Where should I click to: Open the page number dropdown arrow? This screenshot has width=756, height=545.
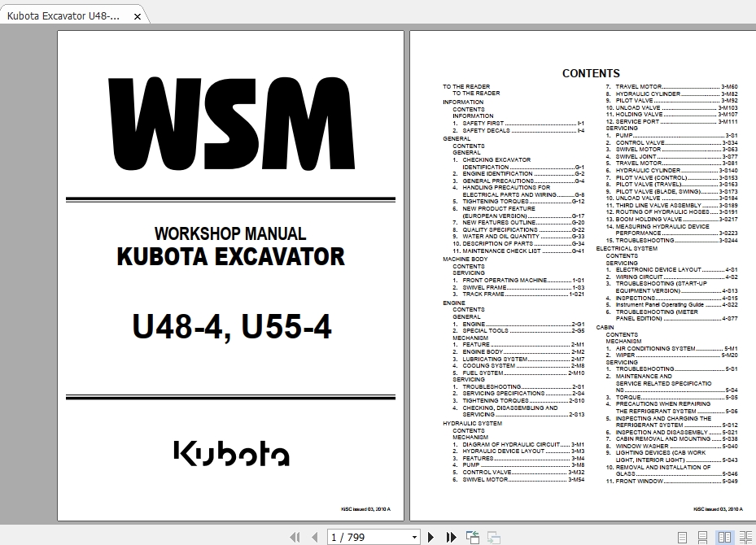pyautogui.click(x=414, y=538)
